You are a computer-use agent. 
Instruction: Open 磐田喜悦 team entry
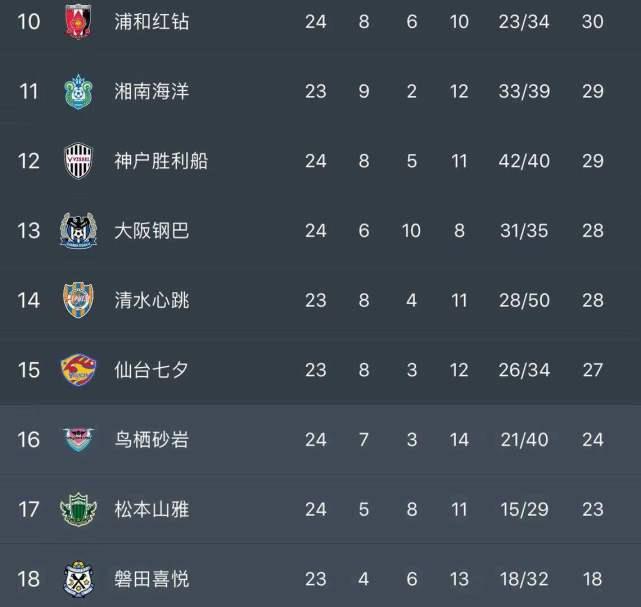[152, 579]
